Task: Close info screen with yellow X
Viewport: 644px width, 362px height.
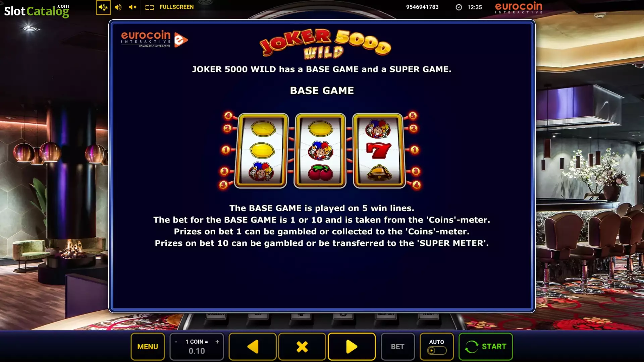Action: pos(302,347)
